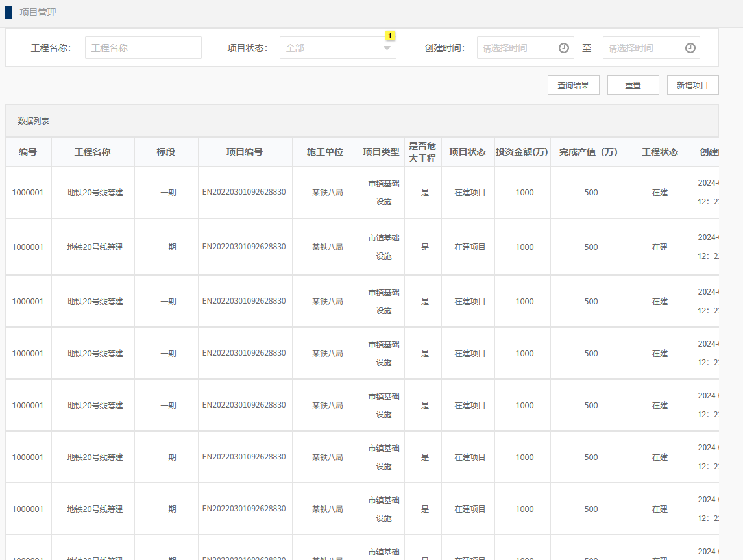This screenshot has width=743, height=560.
Task: Click the 完成产值（万） column header
Action: (x=591, y=152)
